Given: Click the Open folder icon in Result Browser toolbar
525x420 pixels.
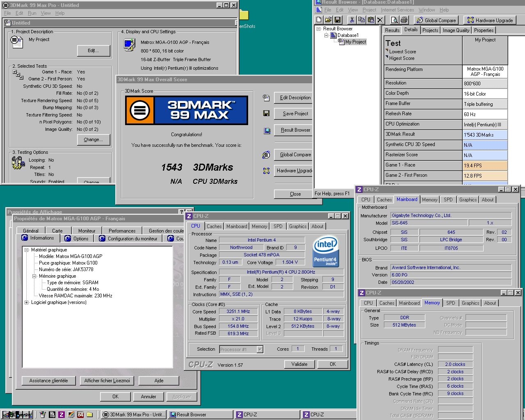Looking at the screenshot, I should click(x=328, y=20).
